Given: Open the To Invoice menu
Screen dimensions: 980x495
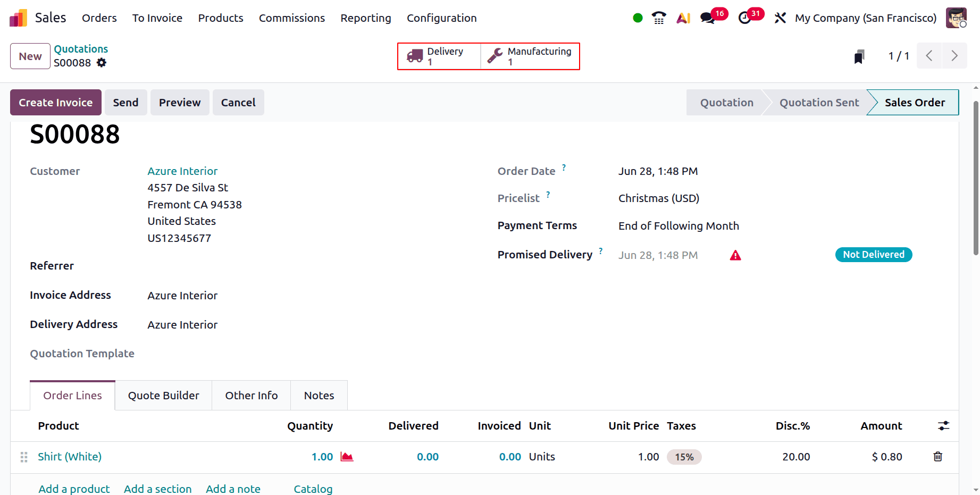Looking at the screenshot, I should point(157,18).
